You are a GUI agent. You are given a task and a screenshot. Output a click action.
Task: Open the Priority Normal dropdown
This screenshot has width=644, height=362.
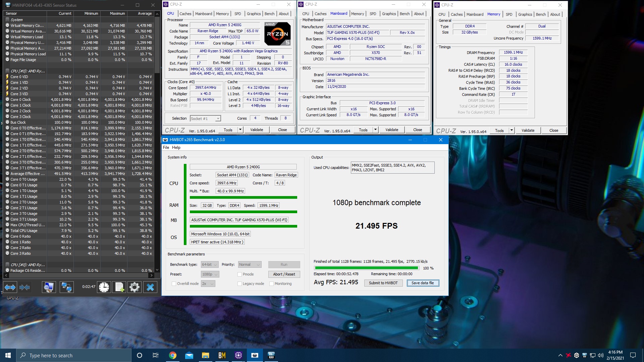[250, 264]
